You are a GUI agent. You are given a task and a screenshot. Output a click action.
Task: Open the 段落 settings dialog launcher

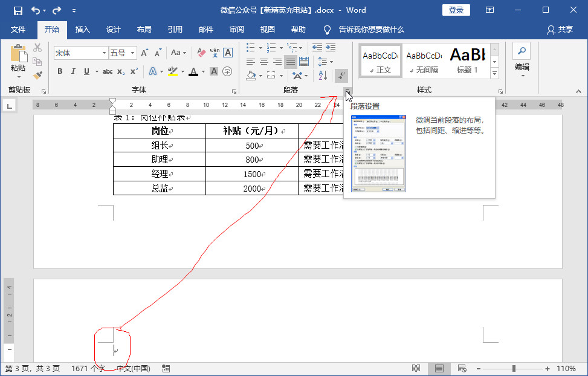tap(347, 91)
